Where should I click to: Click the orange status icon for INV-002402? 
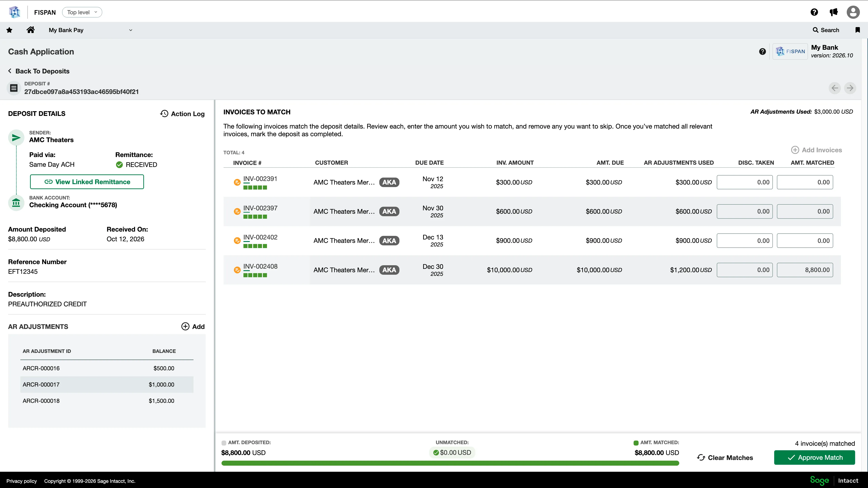point(237,241)
